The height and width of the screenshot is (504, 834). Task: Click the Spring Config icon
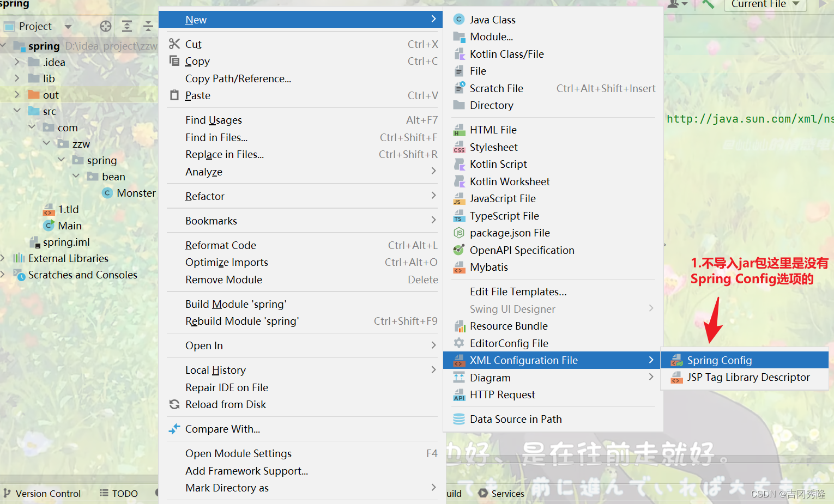pos(676,360)
